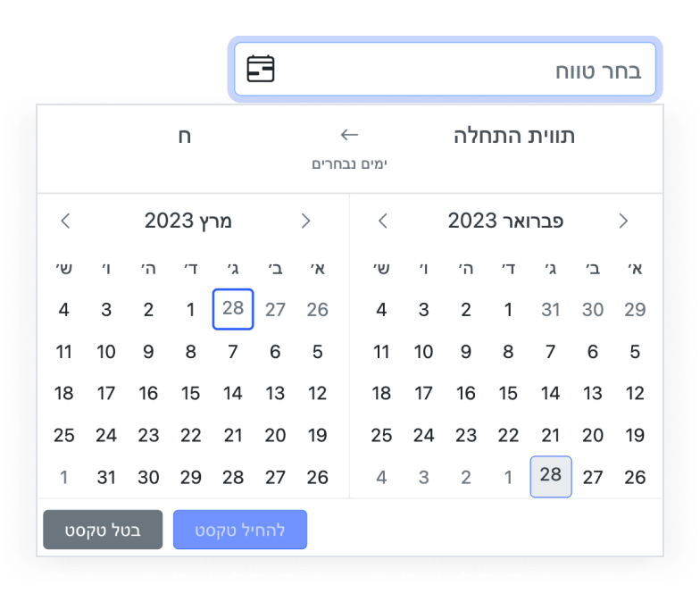Click the 'בחר טווח' range input field

coord(464,70)
